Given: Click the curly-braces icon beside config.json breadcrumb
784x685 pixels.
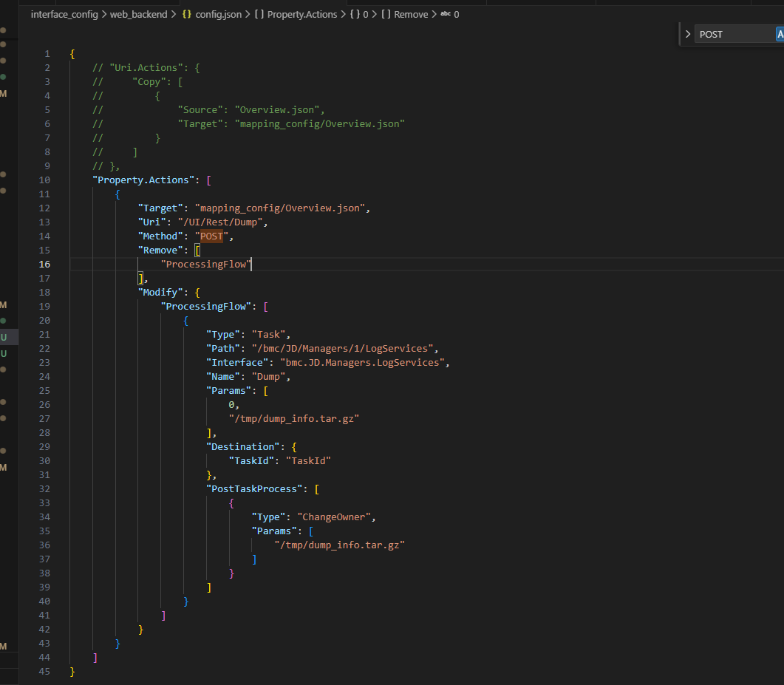Looking at the screenshot, I should (x=187, y=14).
